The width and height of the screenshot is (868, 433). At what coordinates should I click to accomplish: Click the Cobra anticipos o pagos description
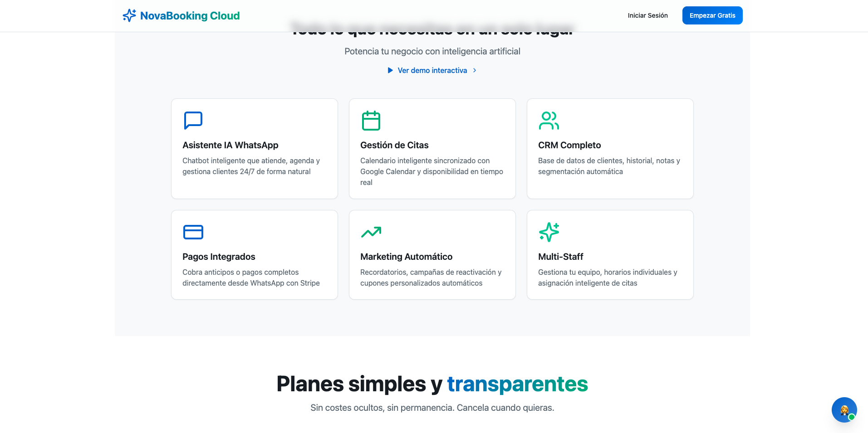point(251,277)
